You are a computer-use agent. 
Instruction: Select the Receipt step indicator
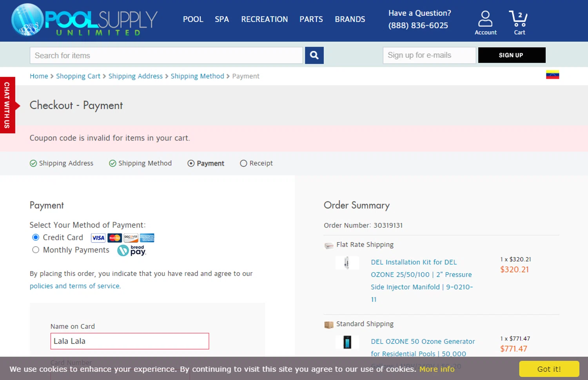[x=256, y=163]
